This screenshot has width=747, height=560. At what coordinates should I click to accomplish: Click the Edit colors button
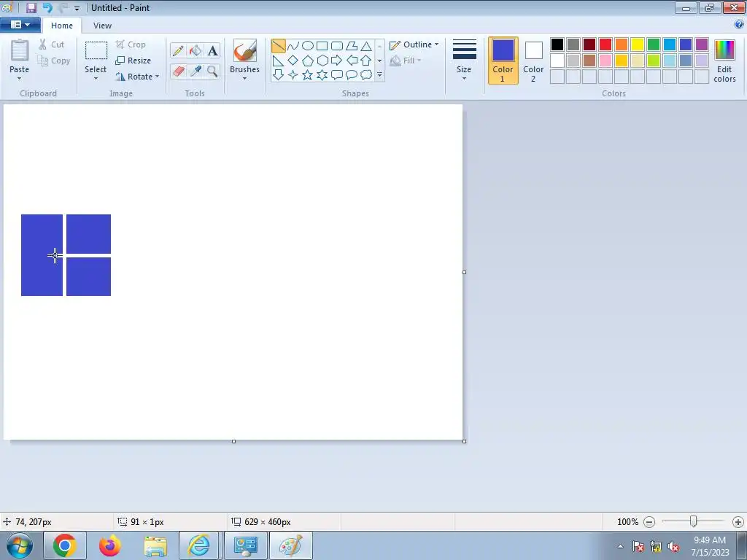pyautogui.click(x=724, y=61)
